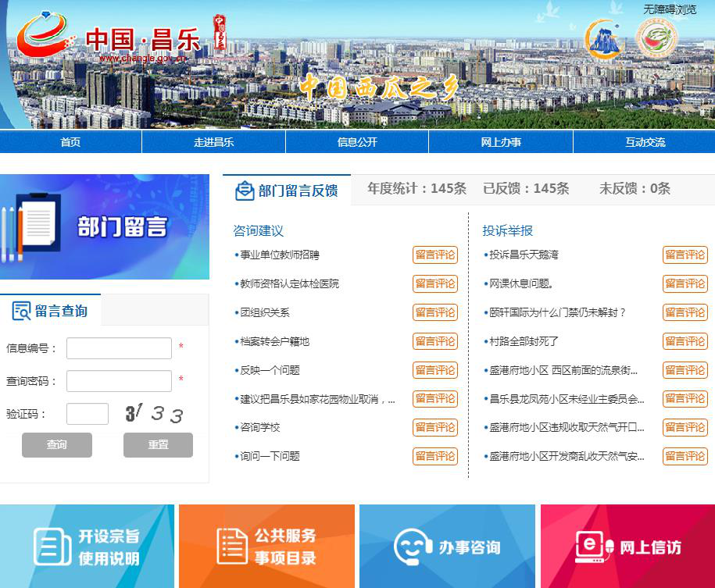Open the 首页 navigation menu item
The height and width of the screenshot is (588, 715).
tap(70, 142)
